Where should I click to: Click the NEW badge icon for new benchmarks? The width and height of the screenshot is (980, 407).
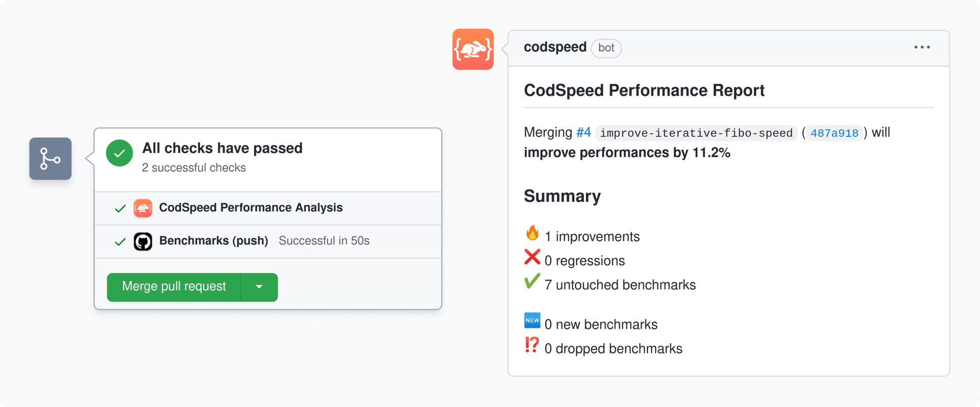tap(532, 320)
